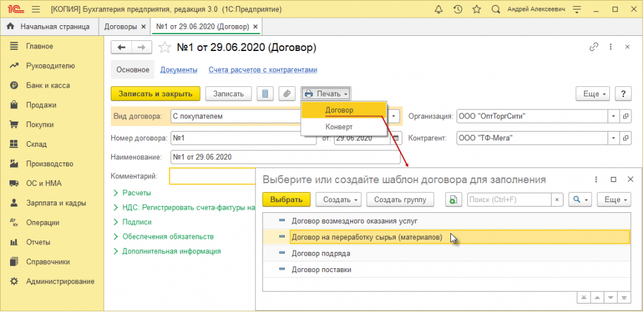Open Контрагент record with open-form icon
Image resolution: width=644 pixels, height=313 pixels.
pos(626,138)
